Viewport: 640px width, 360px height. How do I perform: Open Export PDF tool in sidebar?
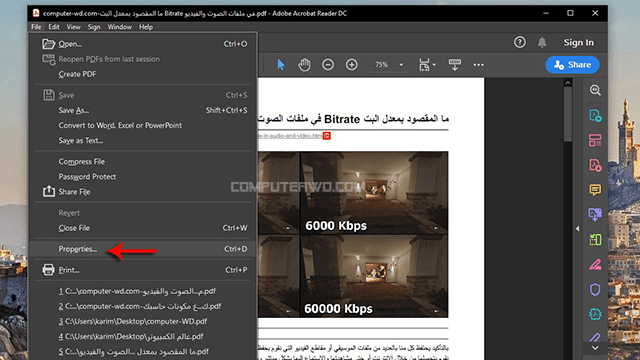pos(595,116)
